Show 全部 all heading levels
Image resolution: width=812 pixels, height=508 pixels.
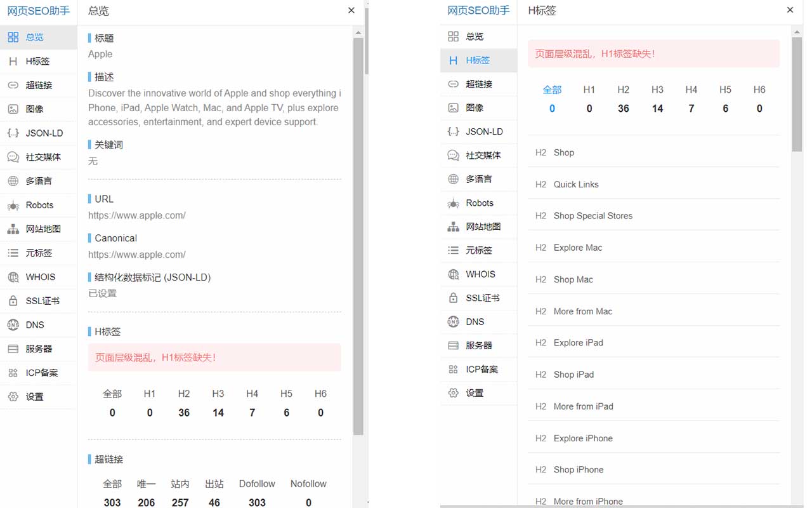pyautogui.click(x=552, y=98)
